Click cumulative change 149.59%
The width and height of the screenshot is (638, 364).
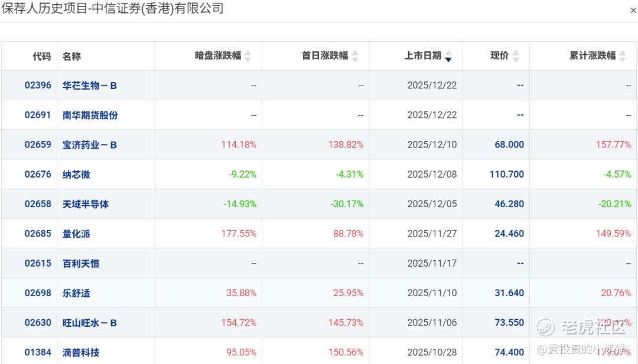[x=614, y=234]
